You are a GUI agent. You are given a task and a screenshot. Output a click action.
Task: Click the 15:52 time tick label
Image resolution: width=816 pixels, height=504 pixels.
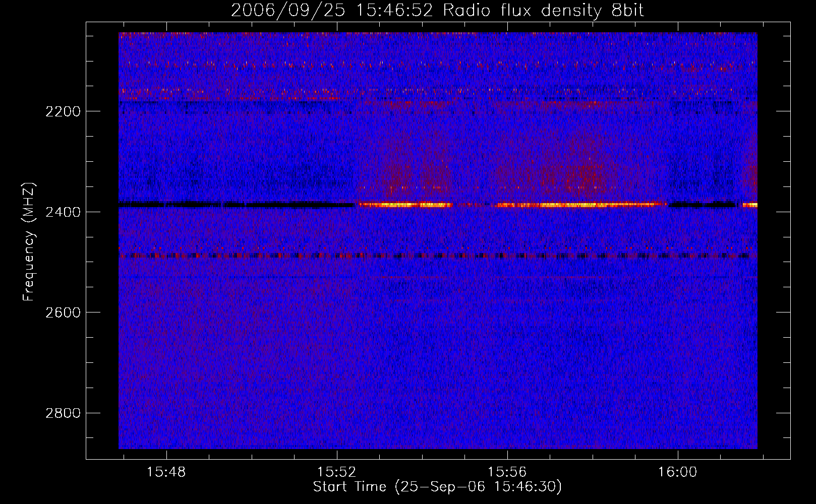(x=336, y=472)
